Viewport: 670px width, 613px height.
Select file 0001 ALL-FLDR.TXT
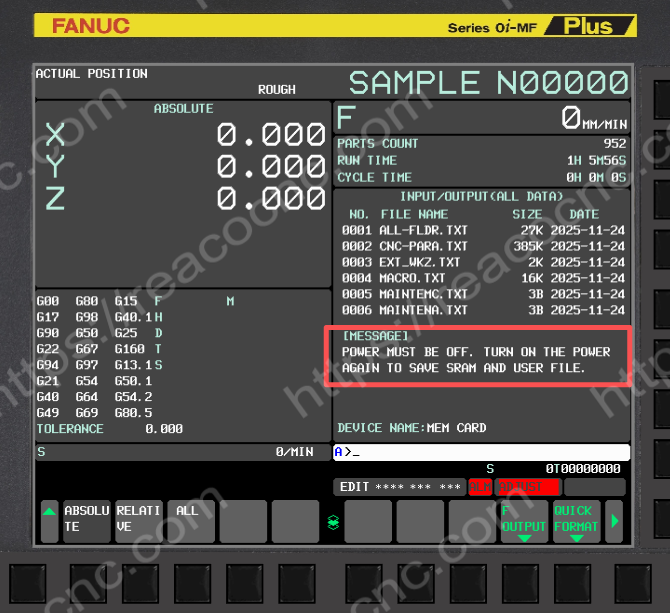coord(483,230)
